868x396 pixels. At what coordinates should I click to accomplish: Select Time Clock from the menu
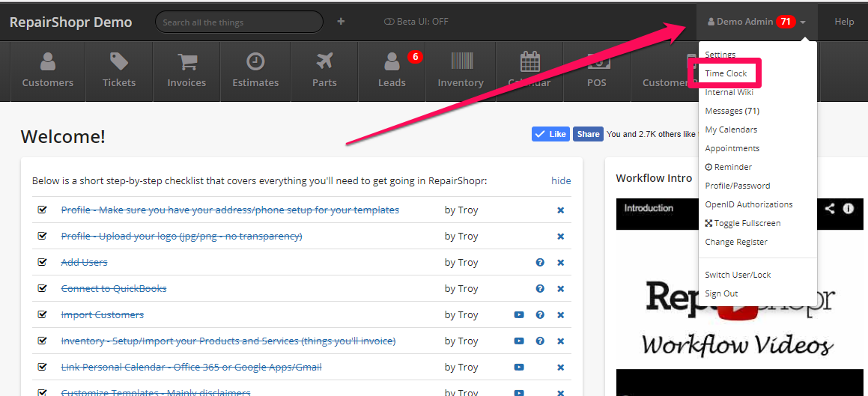726,73
